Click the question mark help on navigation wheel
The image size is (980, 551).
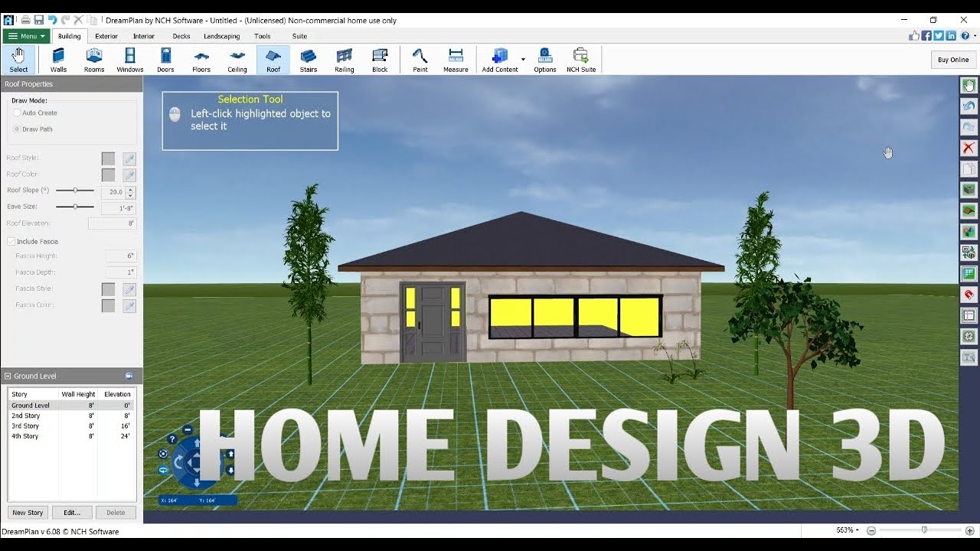[172, 439]
